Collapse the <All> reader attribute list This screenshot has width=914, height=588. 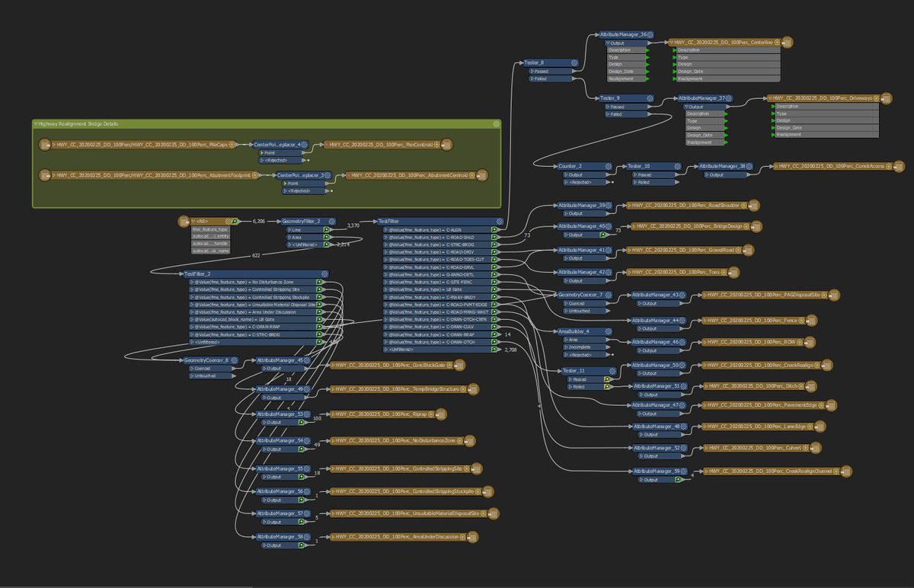tap(193, 222)
